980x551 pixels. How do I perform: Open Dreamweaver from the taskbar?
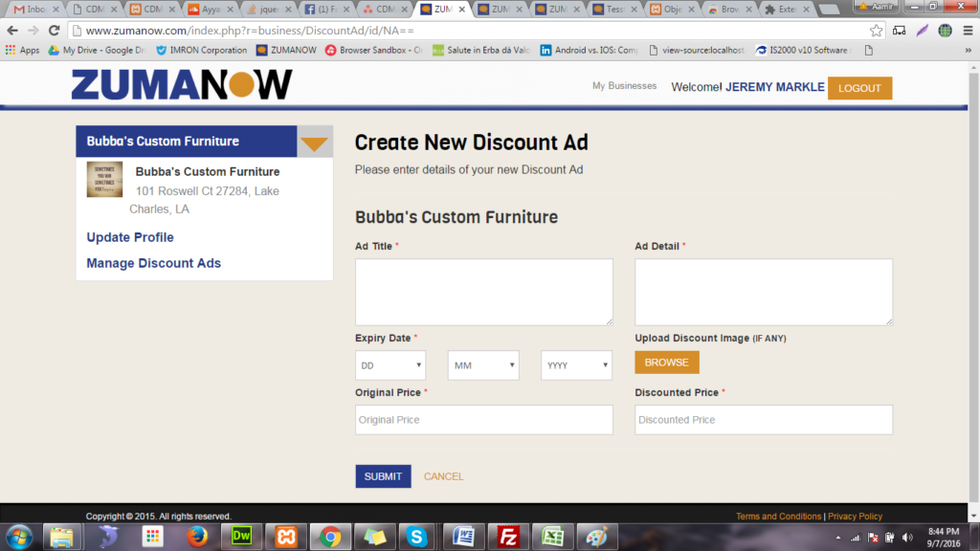[242, 537]
